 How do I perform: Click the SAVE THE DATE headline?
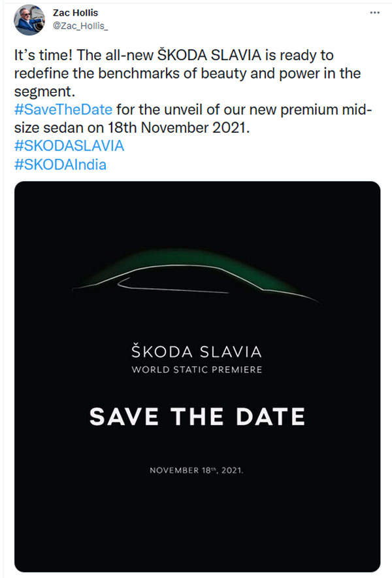[196, 415]
